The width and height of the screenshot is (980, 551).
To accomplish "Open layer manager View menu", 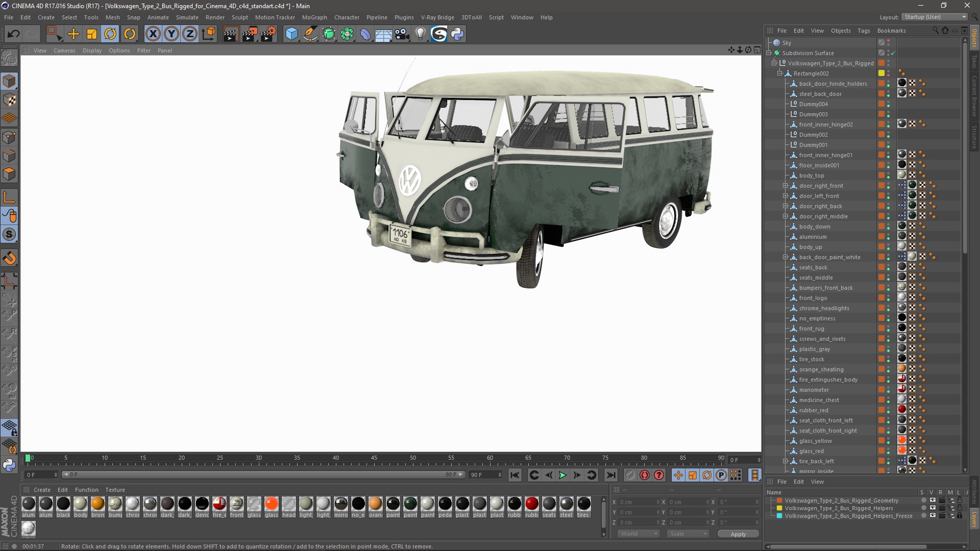I will point(817,482).
